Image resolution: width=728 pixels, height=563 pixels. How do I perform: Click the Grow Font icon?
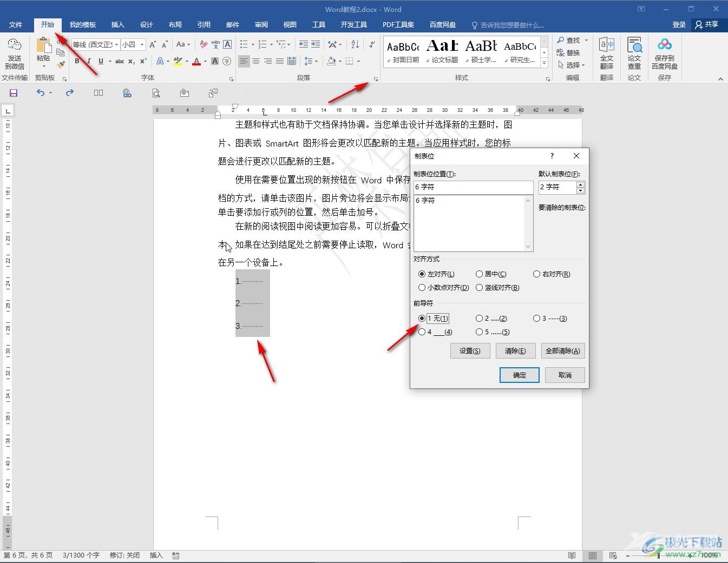point(153,44)
